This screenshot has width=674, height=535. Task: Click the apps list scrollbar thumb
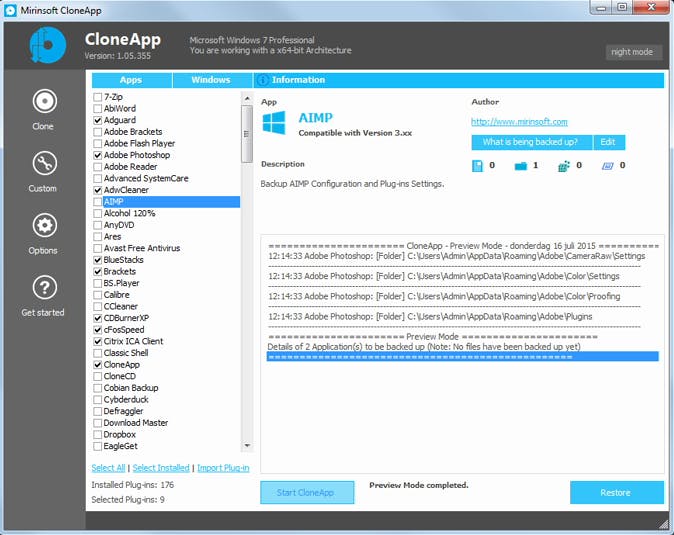coord(247,134)
